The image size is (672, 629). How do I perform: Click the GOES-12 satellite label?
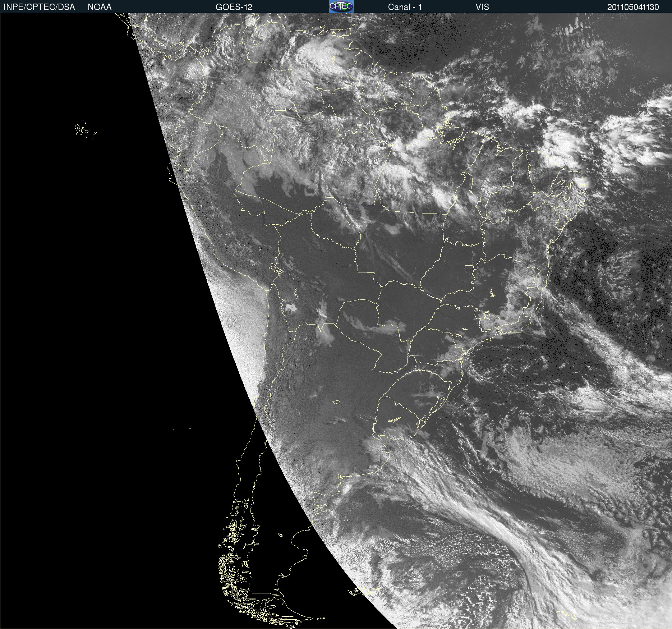[x=234, y=7]
